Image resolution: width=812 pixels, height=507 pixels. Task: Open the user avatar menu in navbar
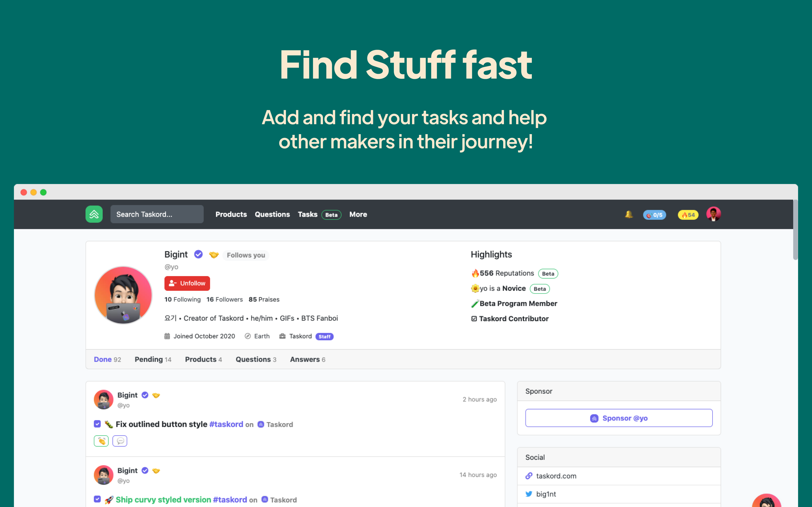tap(713, 214)
